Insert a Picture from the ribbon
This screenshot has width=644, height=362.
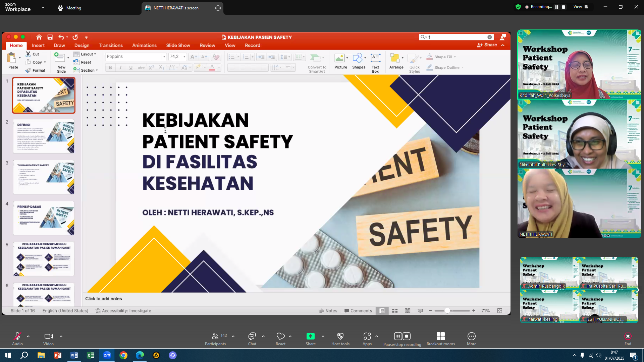[341, 61]
